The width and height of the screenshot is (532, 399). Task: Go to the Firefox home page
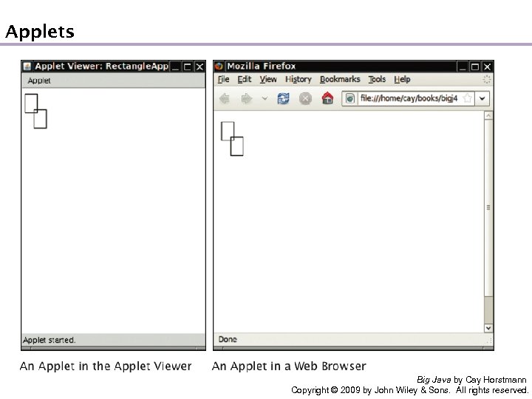tap(327, 98)
